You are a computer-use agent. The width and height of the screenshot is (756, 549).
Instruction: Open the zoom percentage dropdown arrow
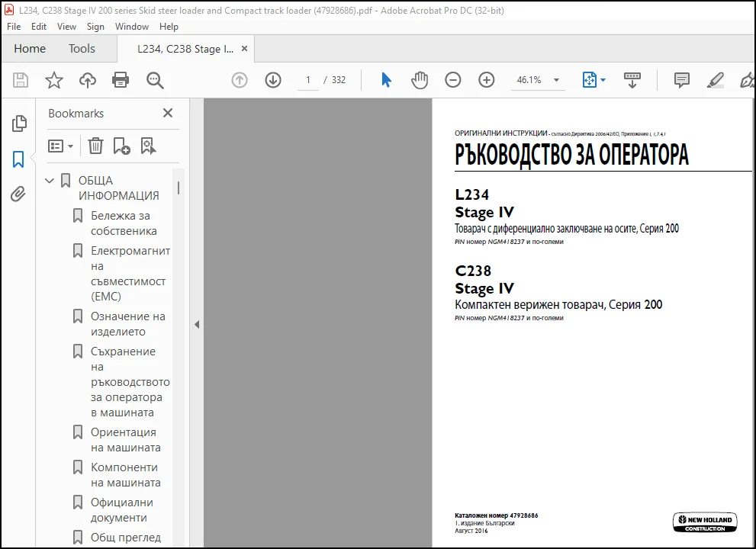[556, 80]
